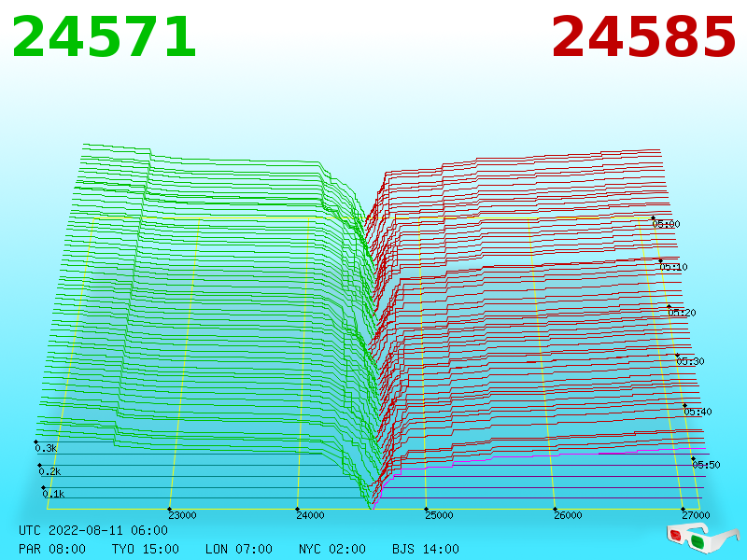
Task: Click the 24000 price axis label
Action: (x=311, y=515)
